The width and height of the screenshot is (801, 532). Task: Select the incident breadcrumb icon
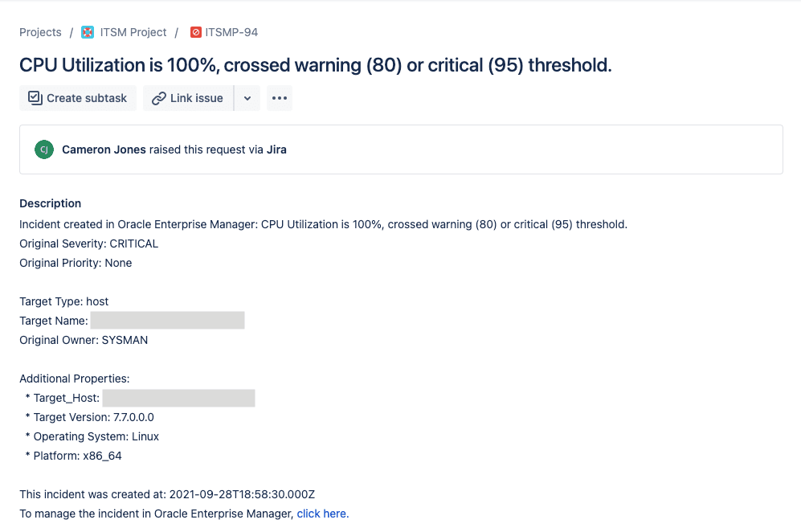194,32
